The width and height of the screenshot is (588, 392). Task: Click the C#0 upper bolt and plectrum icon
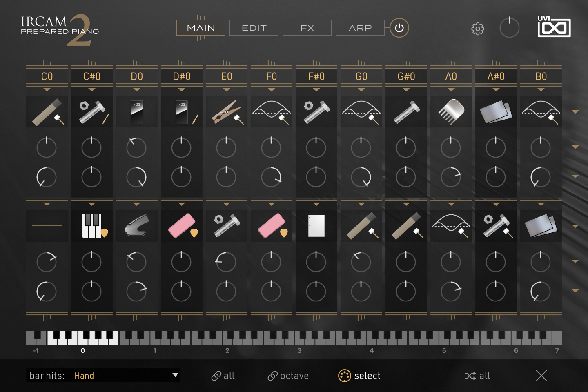[x=92, y=111]
